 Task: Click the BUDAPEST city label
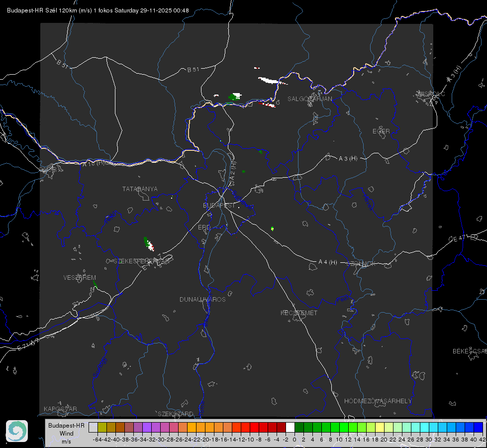(219, 206)
